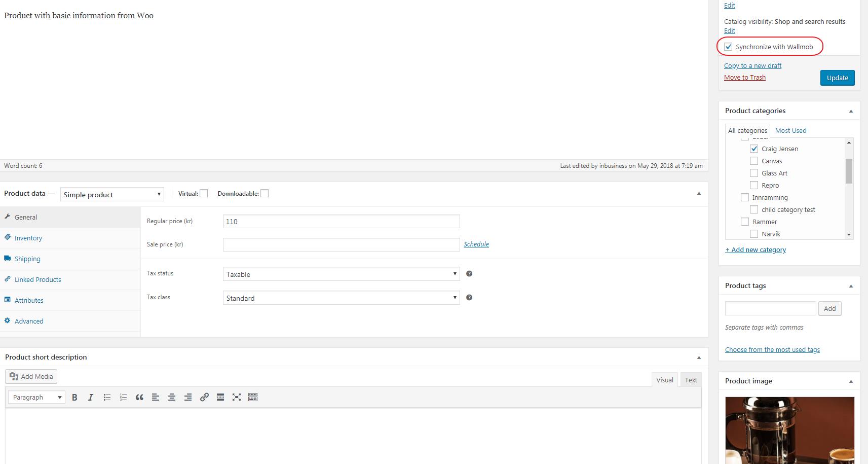Align text left in editor toolbar
The image size is (868, 464).
(156, 398)
